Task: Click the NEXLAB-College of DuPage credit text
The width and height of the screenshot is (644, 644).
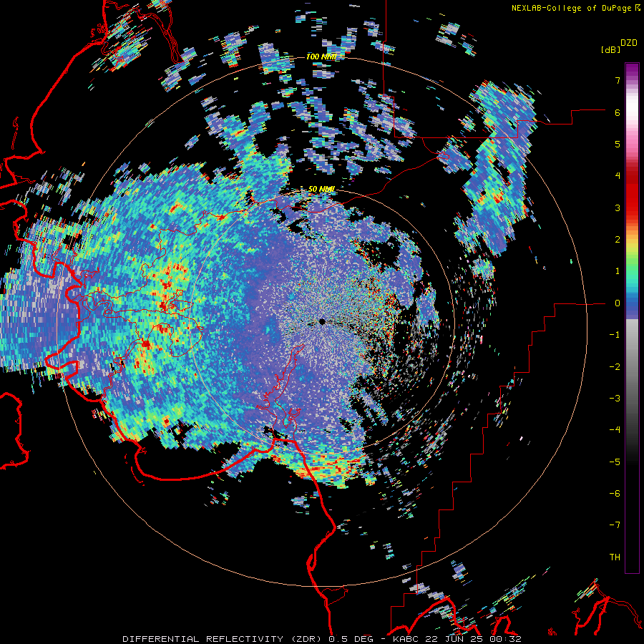Action: click(x=571, y=8)
